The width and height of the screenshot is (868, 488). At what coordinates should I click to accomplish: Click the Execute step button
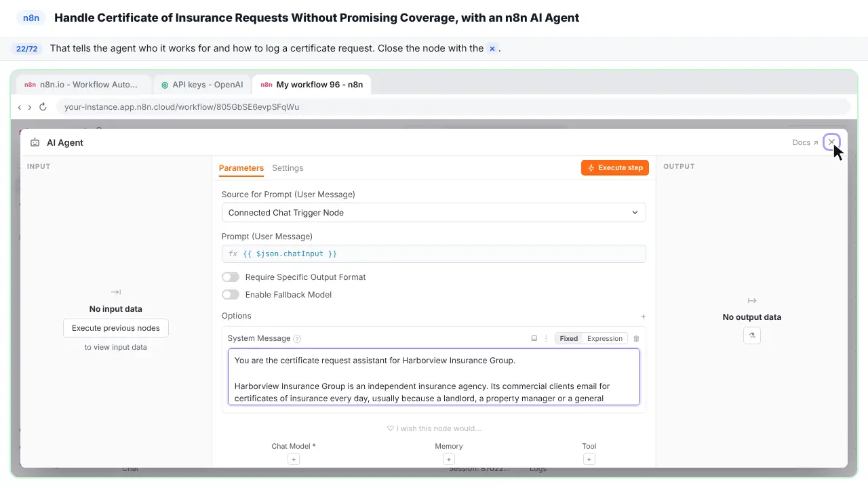[x=615, y=168]
